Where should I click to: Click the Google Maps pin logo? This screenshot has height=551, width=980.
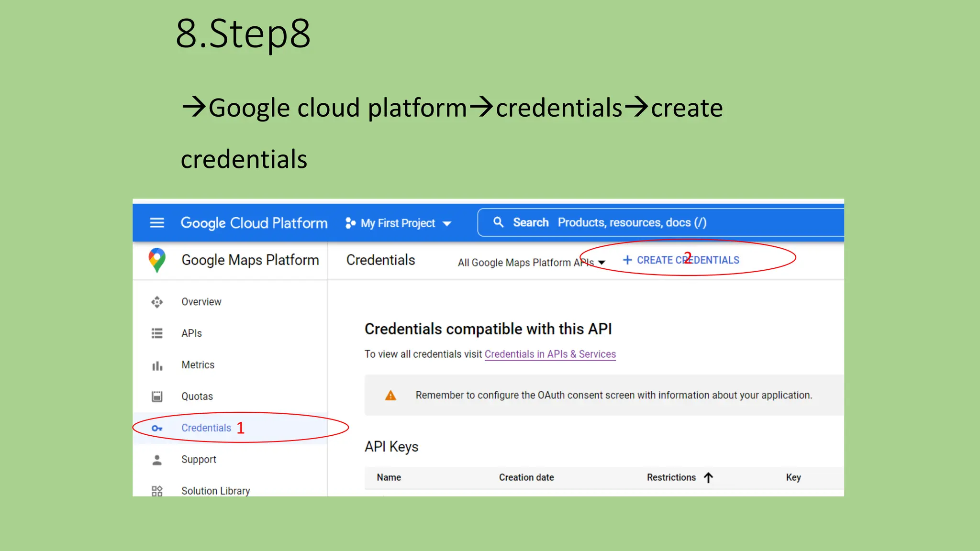(157, 260)
